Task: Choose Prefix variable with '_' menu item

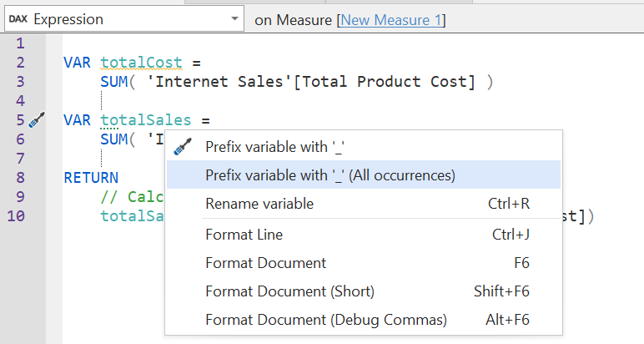Action: click(x=275, y=147)
